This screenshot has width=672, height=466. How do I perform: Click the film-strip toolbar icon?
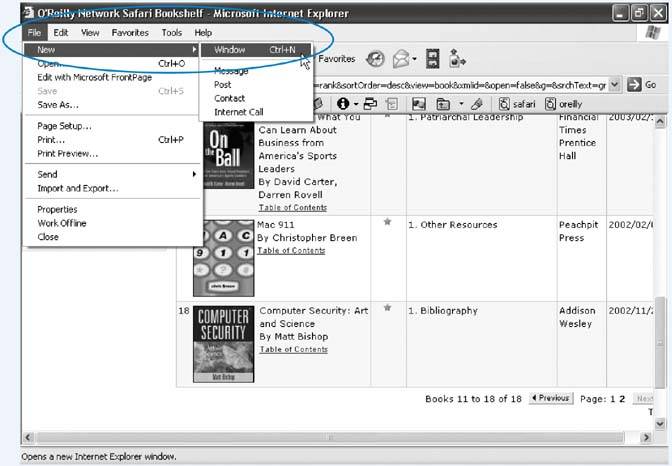[433, 60]
